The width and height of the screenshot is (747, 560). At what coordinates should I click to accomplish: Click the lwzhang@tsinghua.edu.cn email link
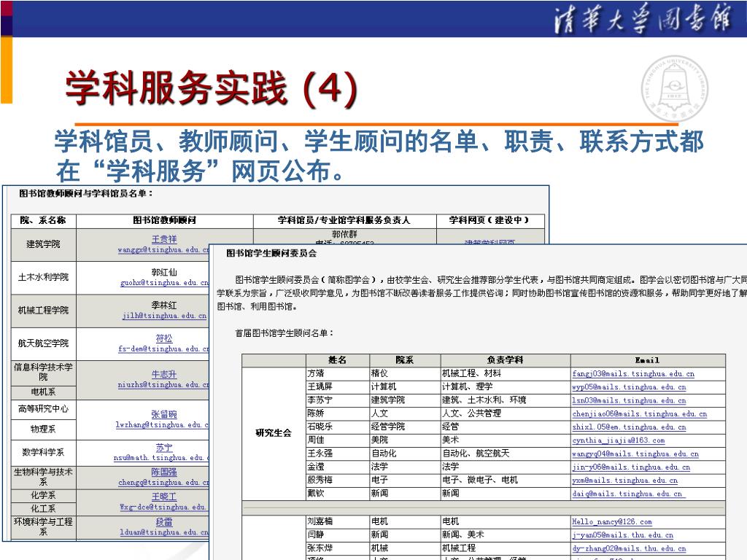[x=162, y=425]
